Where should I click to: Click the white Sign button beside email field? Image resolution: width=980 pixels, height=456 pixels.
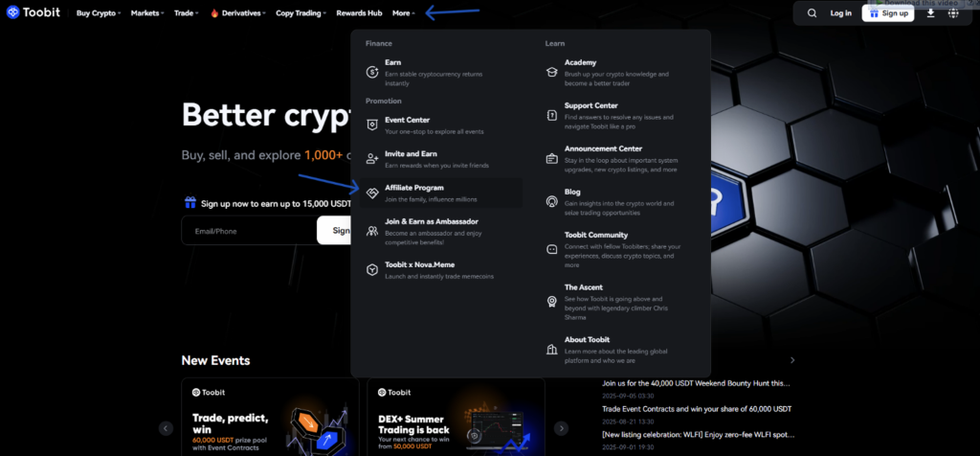(334, 230)
